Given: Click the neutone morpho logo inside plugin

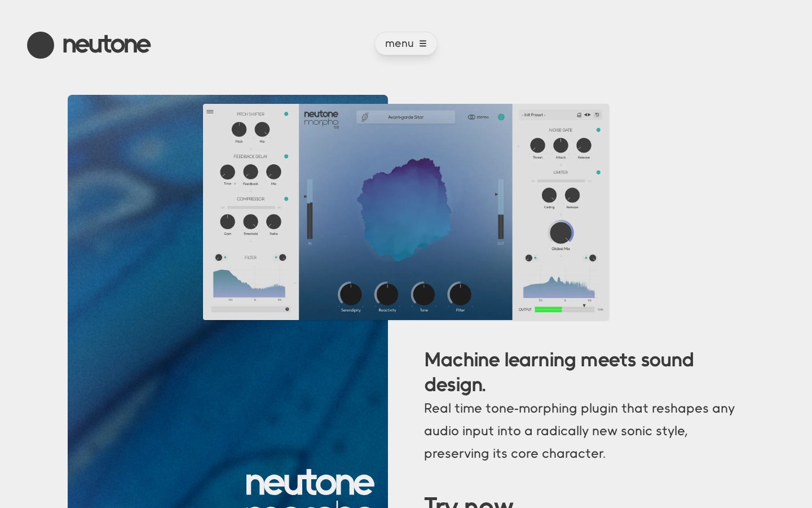Looking at the screenshot, I should [321, 119].
